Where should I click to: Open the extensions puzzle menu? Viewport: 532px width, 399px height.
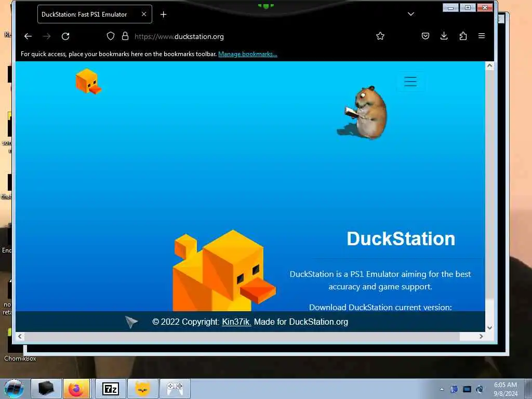[463, 36]
